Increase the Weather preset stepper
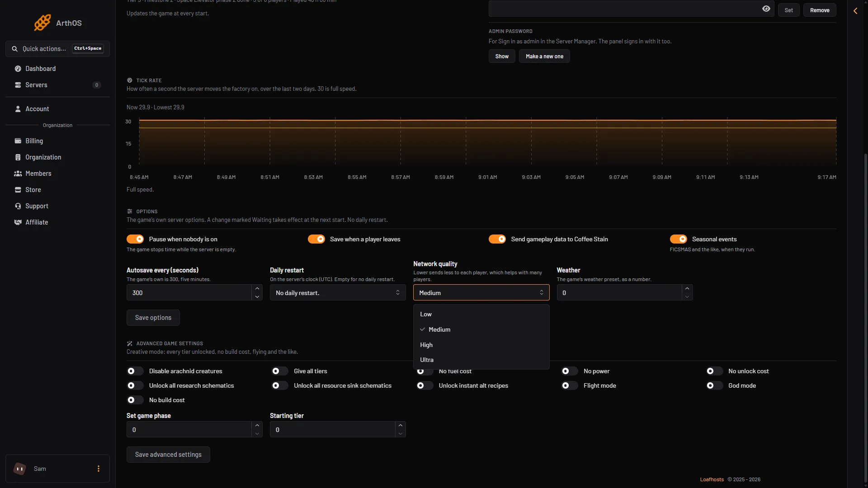The height and width of the screenshot is (488, 868). 687,289
